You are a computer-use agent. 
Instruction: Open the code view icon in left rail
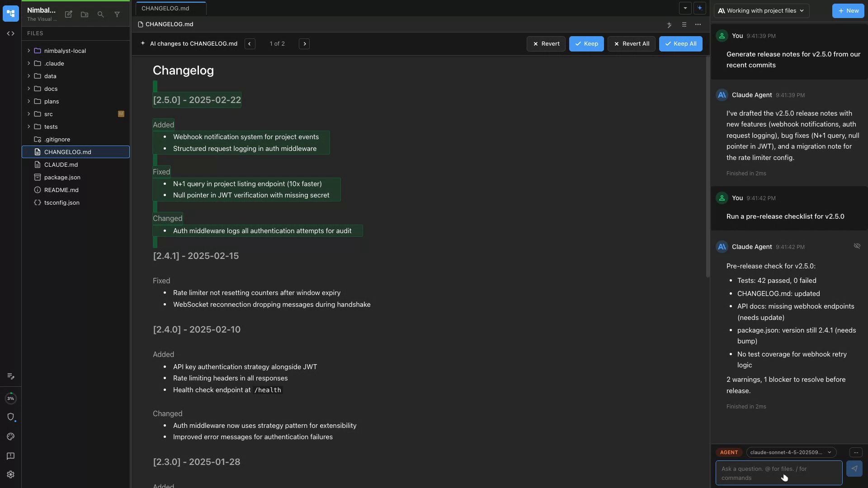tap(11, 33)
